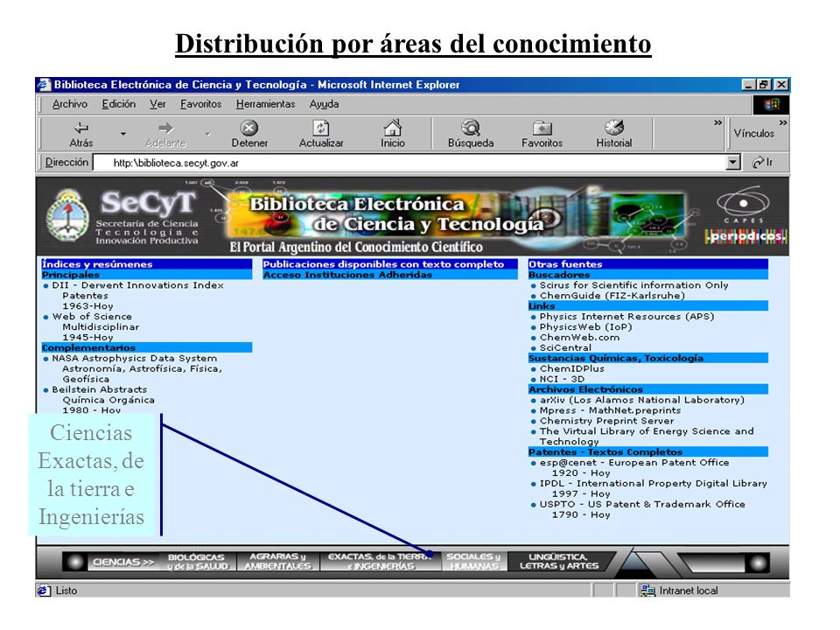Open the Edición menu
This screenshot has height=630, width=840.
click(x=118, y=104)
